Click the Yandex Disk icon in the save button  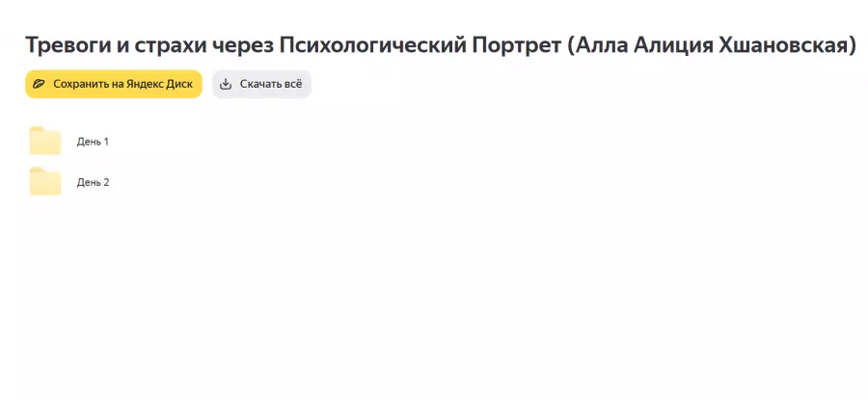39,84
